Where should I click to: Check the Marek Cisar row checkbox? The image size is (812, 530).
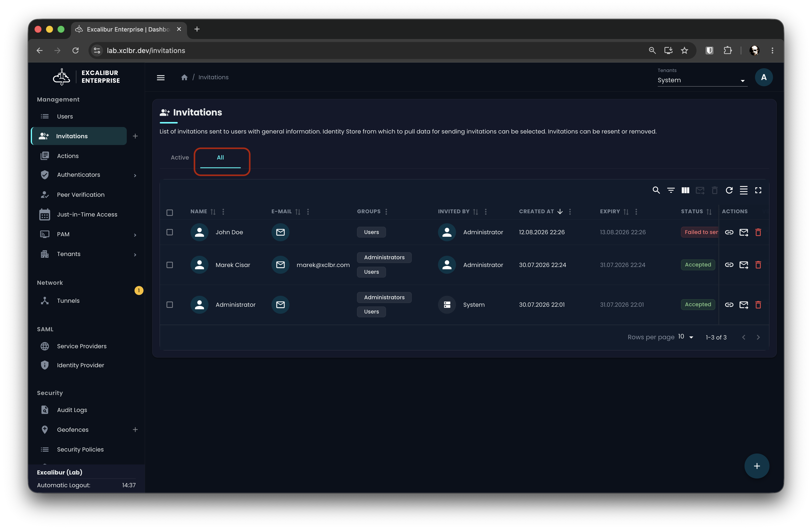tap(169, 265)
